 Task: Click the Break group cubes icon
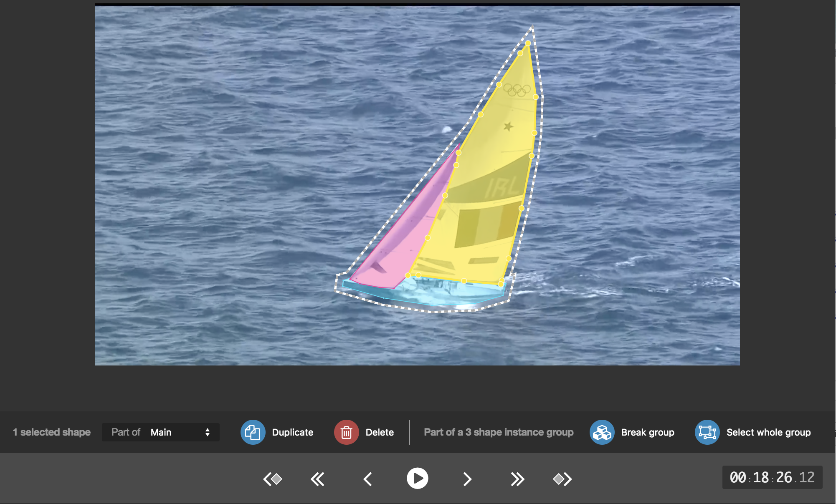click(x=602, y=432)
